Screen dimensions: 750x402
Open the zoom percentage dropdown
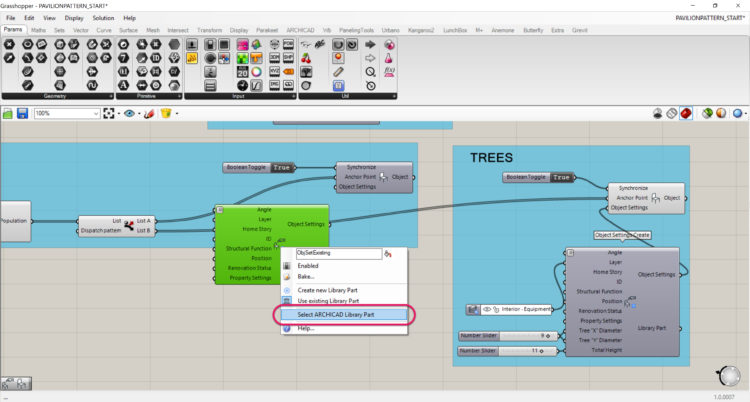(96, 114)
